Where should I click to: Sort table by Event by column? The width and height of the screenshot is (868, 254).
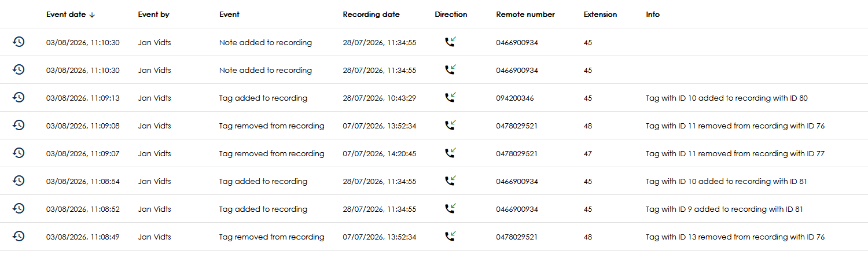[x=153, y=14]
